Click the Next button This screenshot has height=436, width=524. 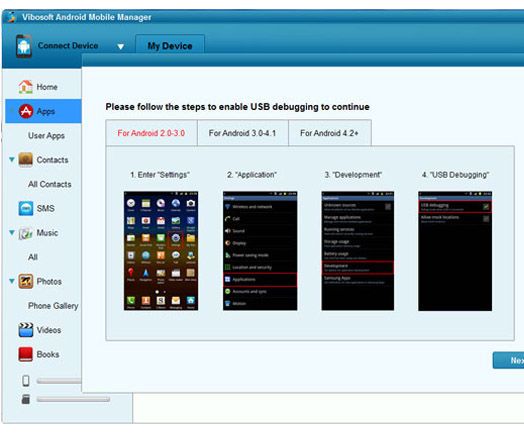tap(508, 360)
